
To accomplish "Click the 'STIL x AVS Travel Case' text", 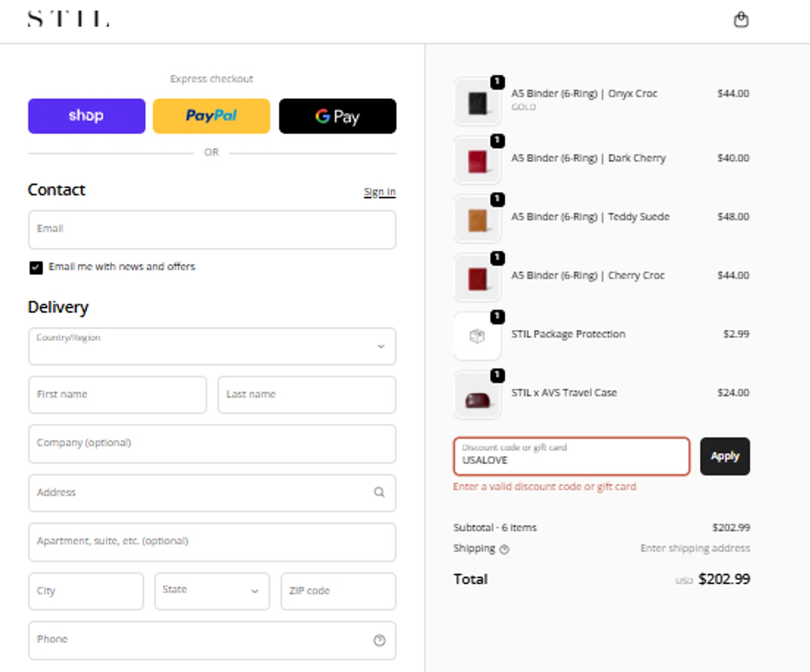I will click(x=564, y=393).
